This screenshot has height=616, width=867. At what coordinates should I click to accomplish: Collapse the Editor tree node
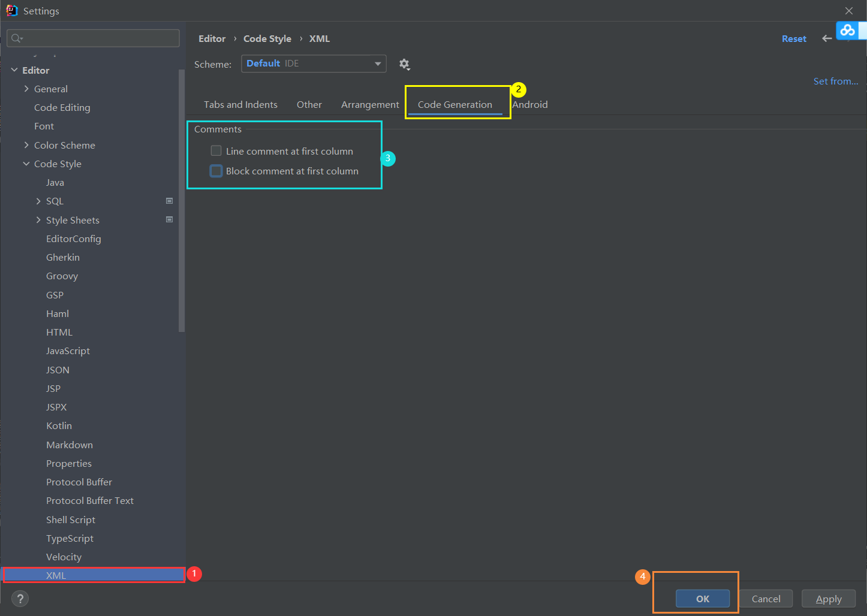pos(14,70)
